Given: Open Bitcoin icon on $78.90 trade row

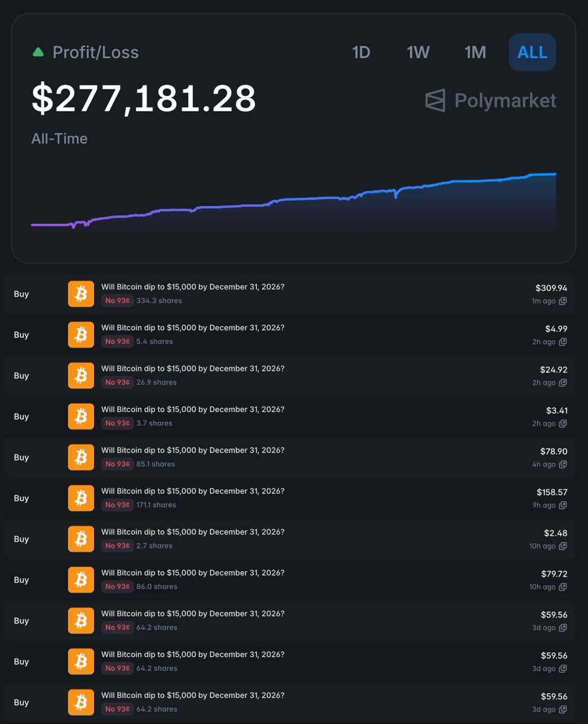Looking at the screenshot, I should click(81, 457).
